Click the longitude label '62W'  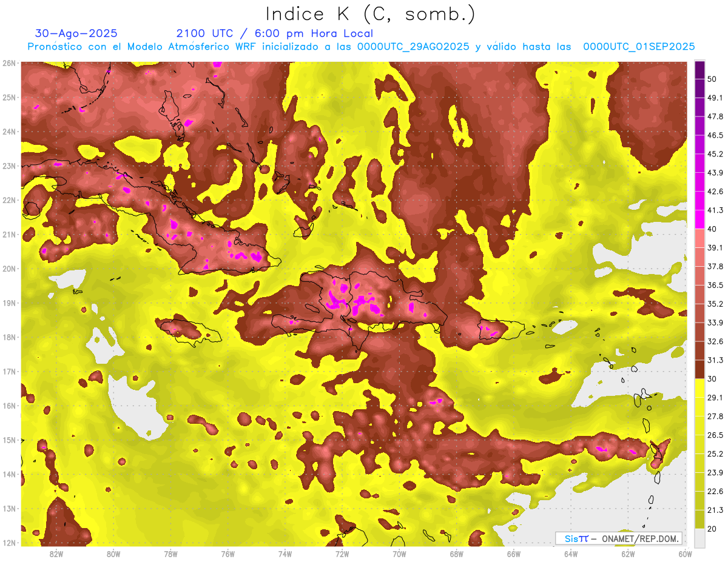(x=628, y=554)
